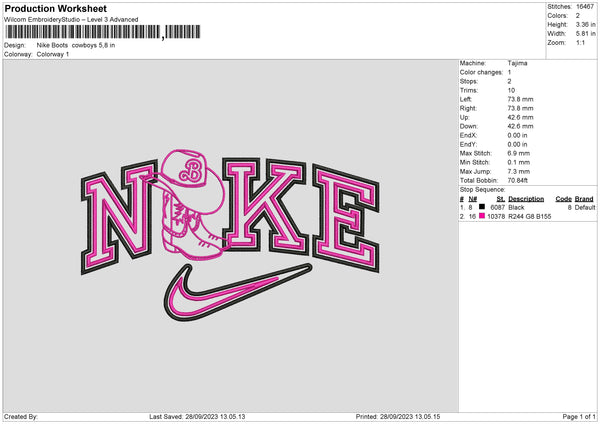
Task: Click the 'Colorway 1' value
Action: [53, 54]
